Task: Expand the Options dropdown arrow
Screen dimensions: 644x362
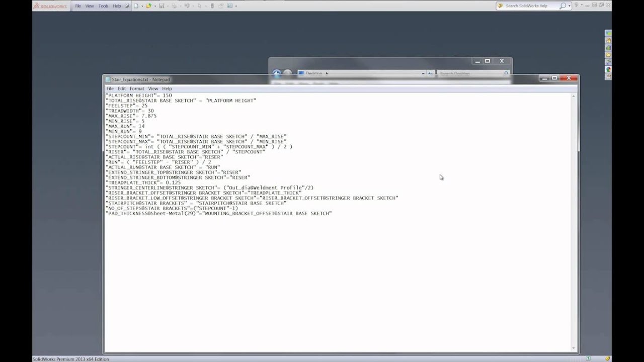Action: tap(236, 6)
